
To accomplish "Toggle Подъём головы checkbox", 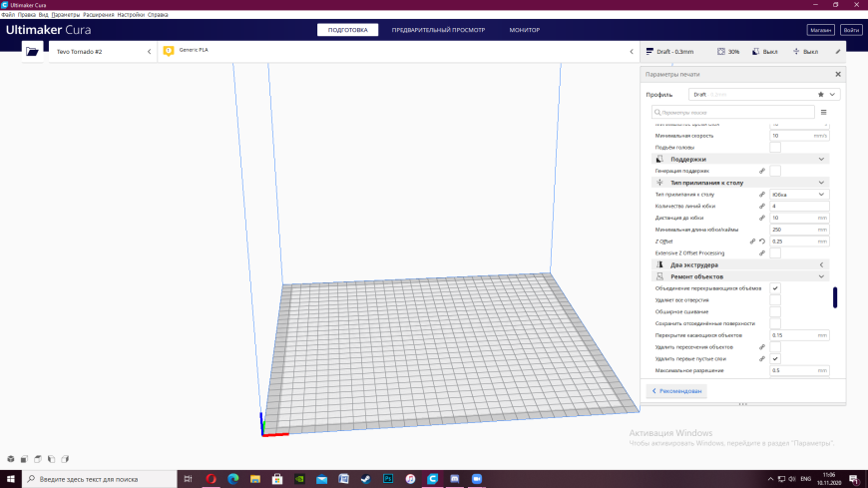I will point(775,148).
